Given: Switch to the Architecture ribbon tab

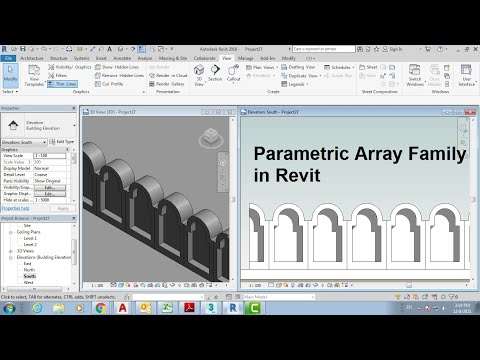Looking at the screenshot, I should (x=32, y=58).
